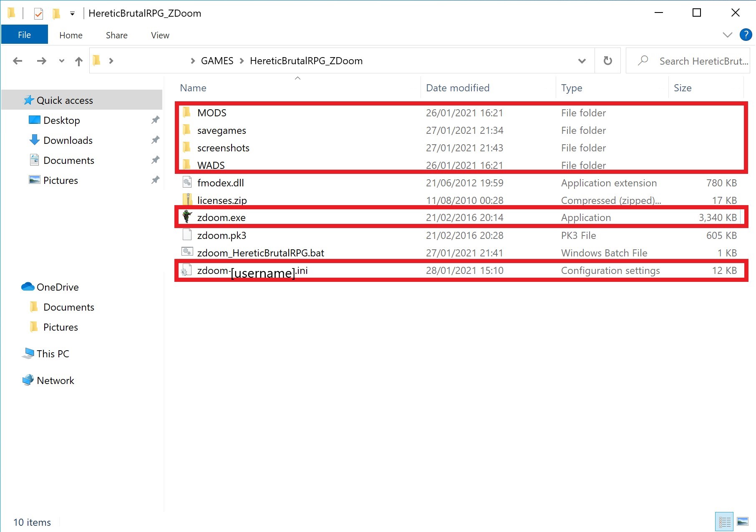This screenshot has width=756, height=532.
Task: Click 'Windows Batch File' type cell
Action: [604, 253]
